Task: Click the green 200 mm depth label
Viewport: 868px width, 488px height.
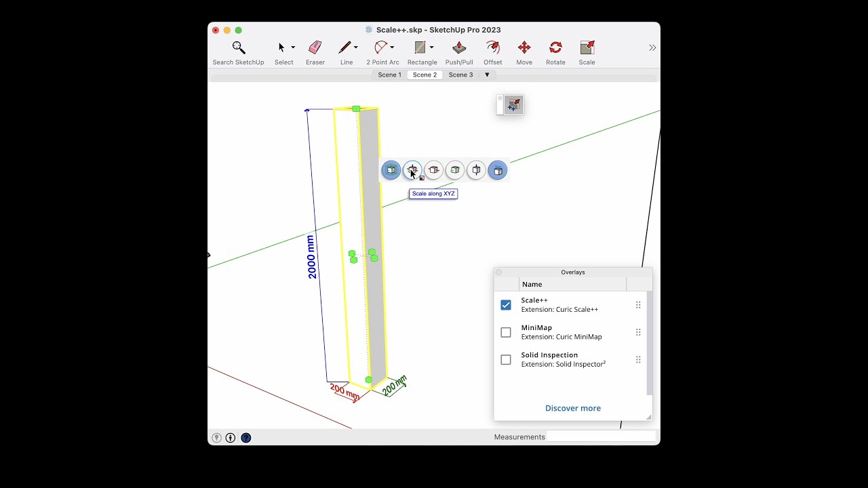Action: point(394,385)
